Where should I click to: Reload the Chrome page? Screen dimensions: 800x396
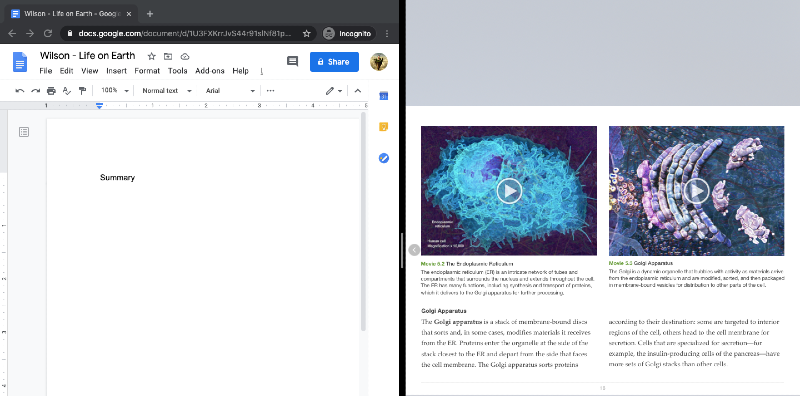coord(48,33)
